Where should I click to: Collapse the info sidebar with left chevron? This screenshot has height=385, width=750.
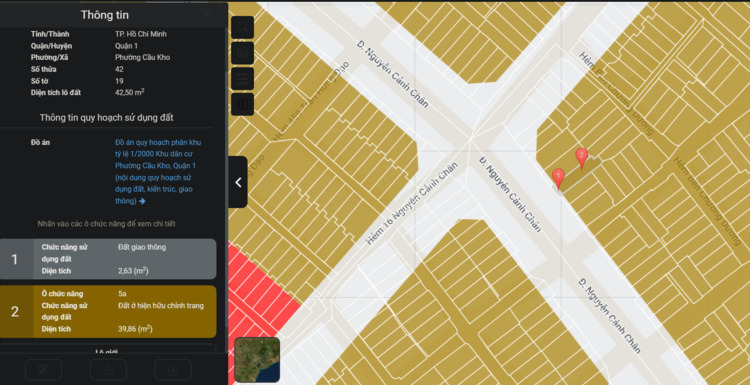click(238, 182)
